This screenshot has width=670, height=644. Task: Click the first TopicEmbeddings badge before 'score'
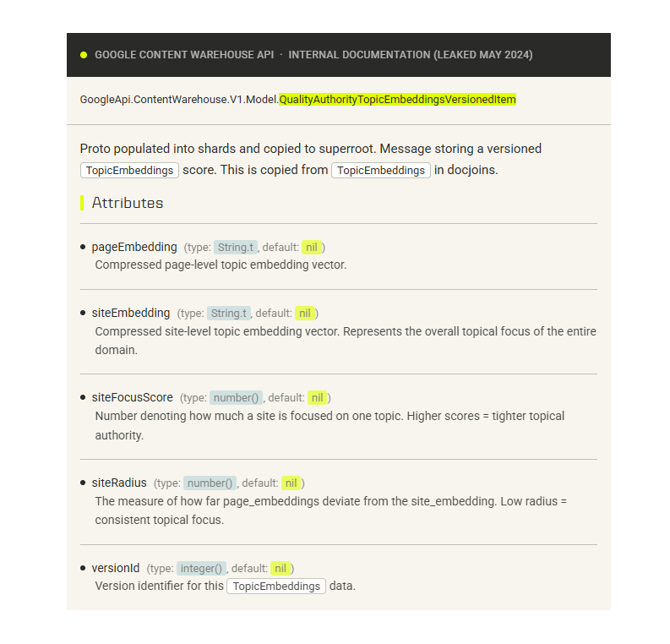coord(130,170)
